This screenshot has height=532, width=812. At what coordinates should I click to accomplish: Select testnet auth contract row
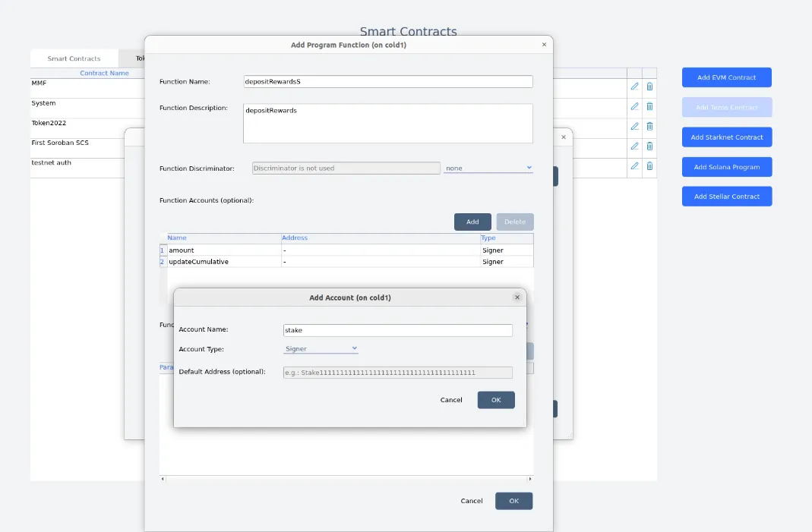(77, 168)
